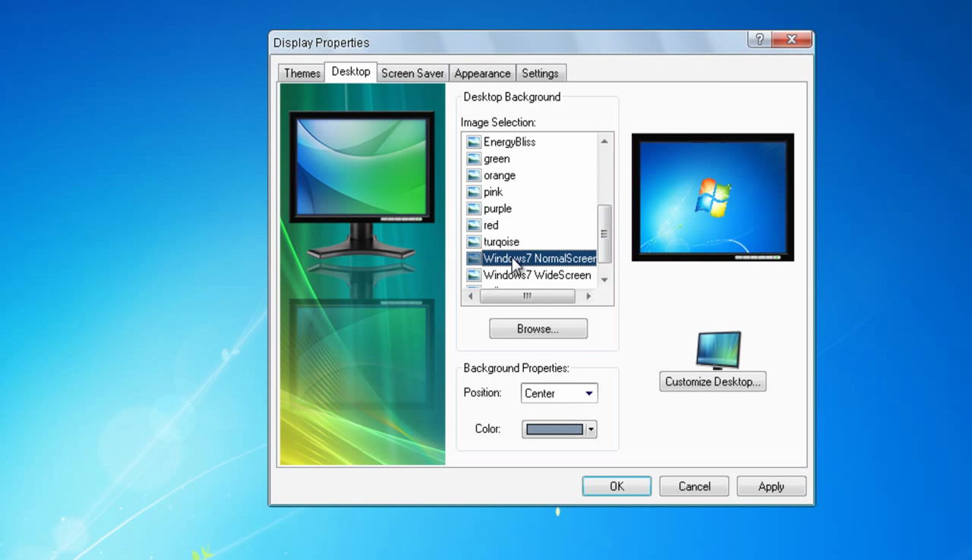The image size is (972, 560).
Task: Click the image icon beside red
Action: coord(474,225)
